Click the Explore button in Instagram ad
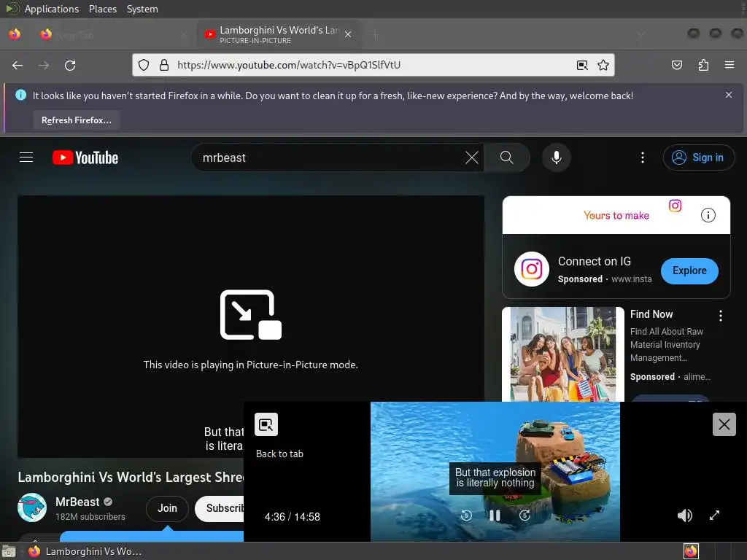The width and height of the screenshot is (747, 560). click(689, 271)
